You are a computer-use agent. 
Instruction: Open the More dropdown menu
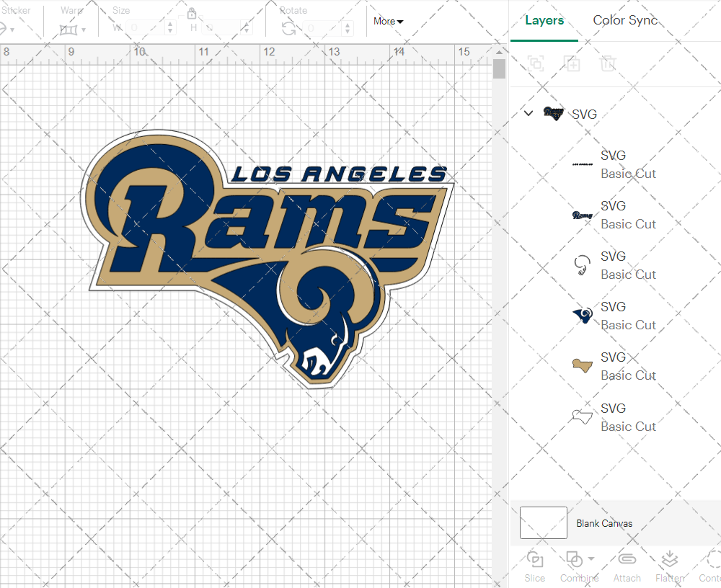click(x=388, y=21)
